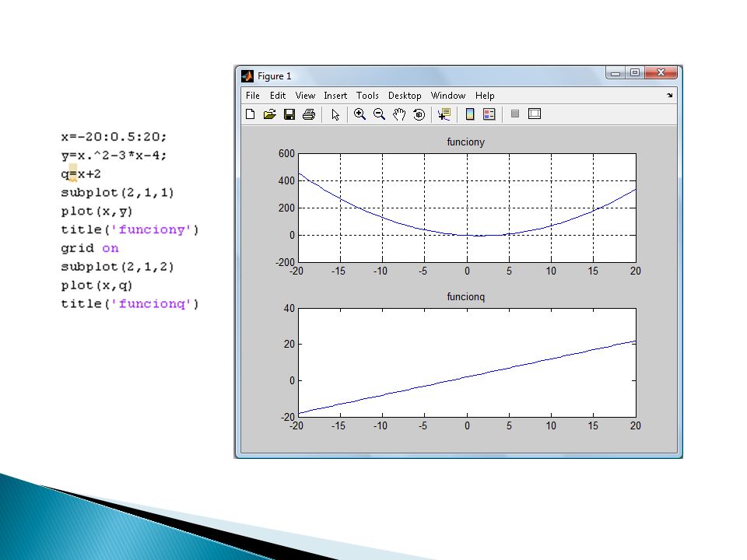Click the code line 'q=x+2'
747x560 pixels.
[x=81, y=173]
